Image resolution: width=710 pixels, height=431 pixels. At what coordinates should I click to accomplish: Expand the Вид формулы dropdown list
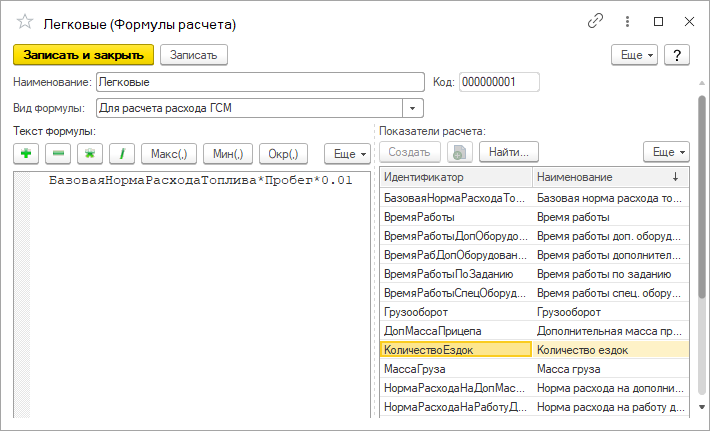[413, 108]
